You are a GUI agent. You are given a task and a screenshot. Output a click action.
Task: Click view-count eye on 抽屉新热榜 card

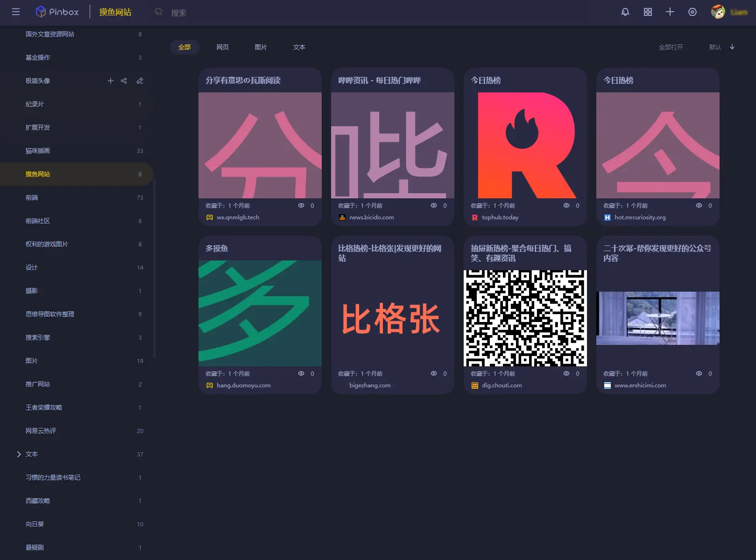566,373
